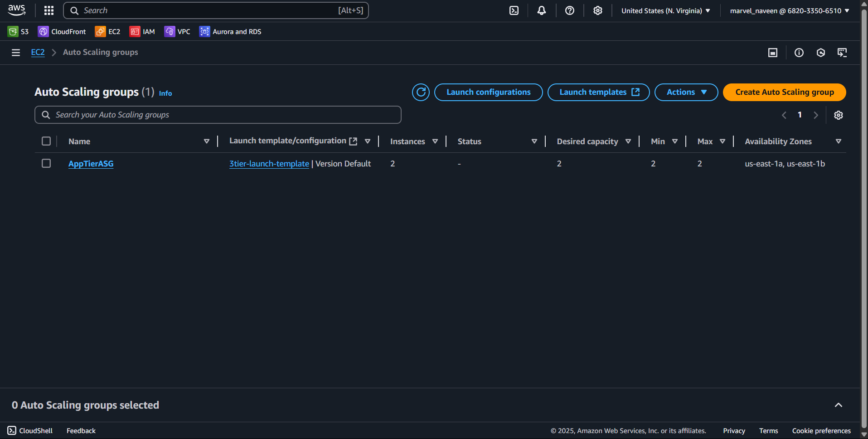Screen dimensions: 868x439
Task: Open CloudShell from the footer
Action: click(30, 430)
